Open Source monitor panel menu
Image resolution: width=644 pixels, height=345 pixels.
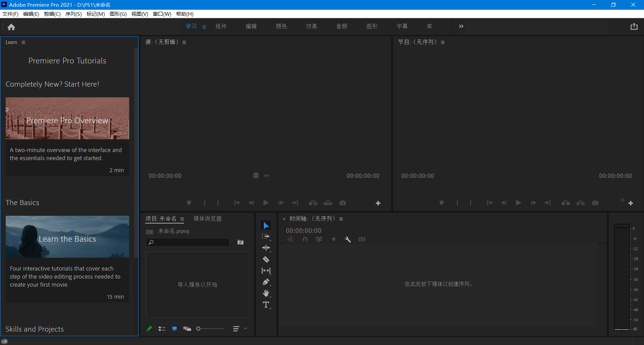coord(184,42)
